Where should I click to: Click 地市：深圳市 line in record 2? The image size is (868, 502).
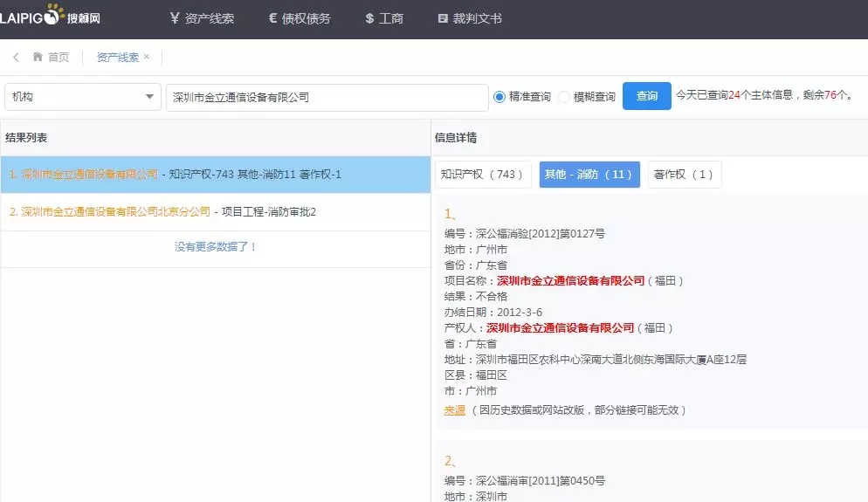(476, 496)
